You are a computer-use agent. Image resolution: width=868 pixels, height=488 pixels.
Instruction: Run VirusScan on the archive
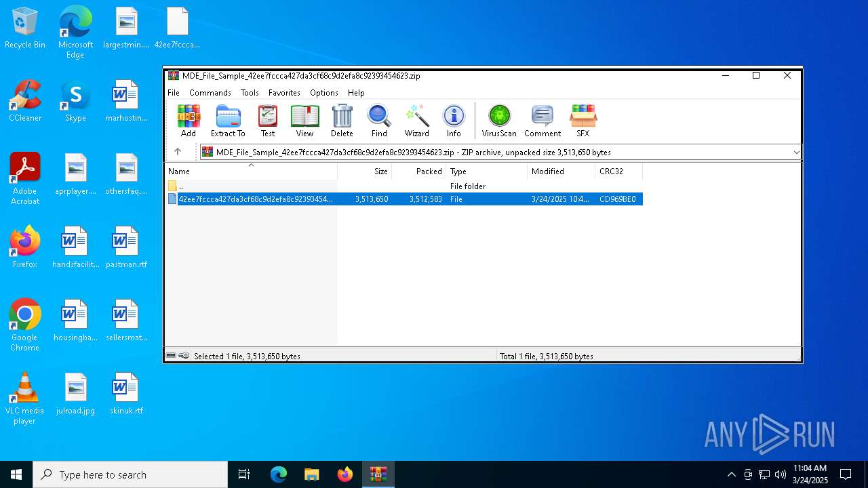(x=499, y=121)
